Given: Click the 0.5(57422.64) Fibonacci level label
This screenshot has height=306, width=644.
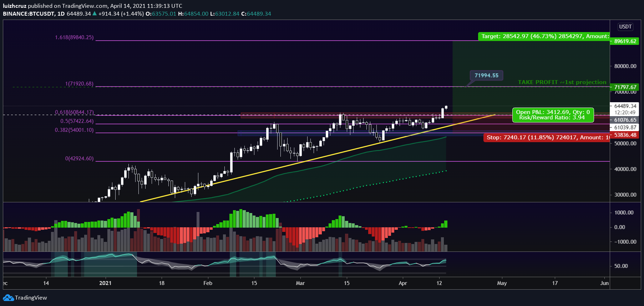Looking at the screenshot, I should [77, 121].
